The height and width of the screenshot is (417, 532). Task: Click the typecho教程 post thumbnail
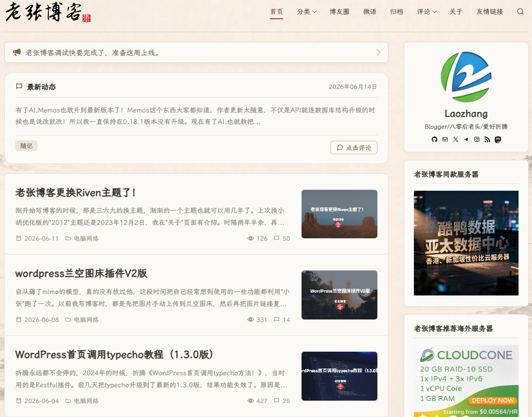pos(339,376)
